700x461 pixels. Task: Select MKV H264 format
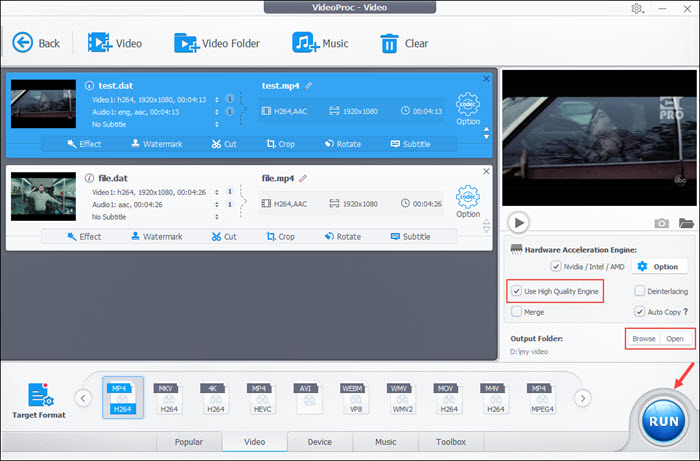(169, 398)
